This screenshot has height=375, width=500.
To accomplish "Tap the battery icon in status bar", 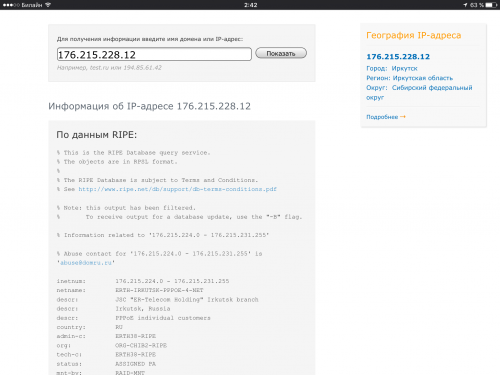I will point(491,5).
